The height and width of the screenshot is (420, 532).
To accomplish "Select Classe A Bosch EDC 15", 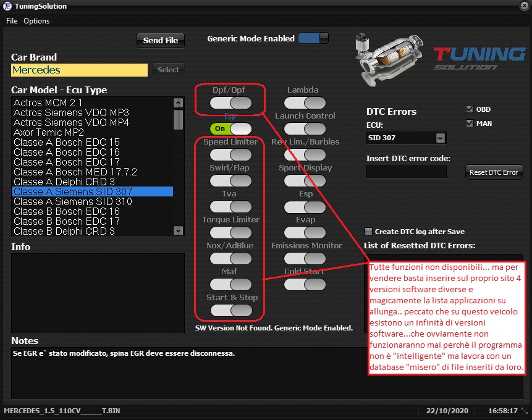I will click(x=93, y=142).
